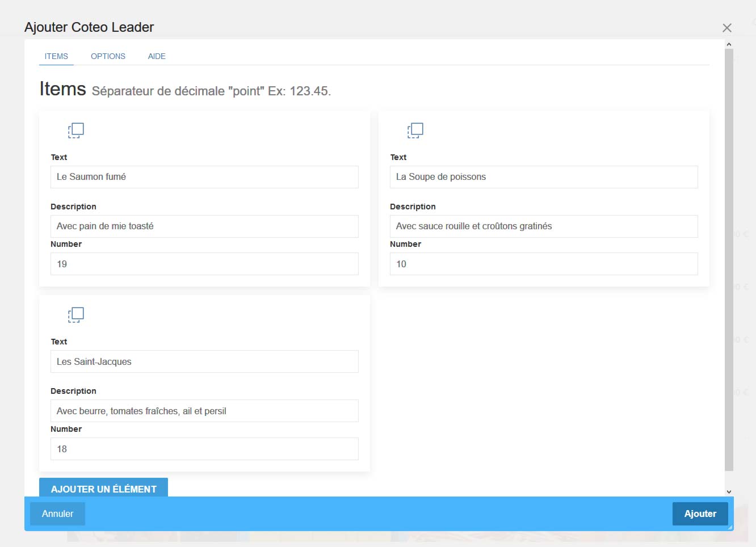
Task: Click the Number field showing 18
Action: 204,449
